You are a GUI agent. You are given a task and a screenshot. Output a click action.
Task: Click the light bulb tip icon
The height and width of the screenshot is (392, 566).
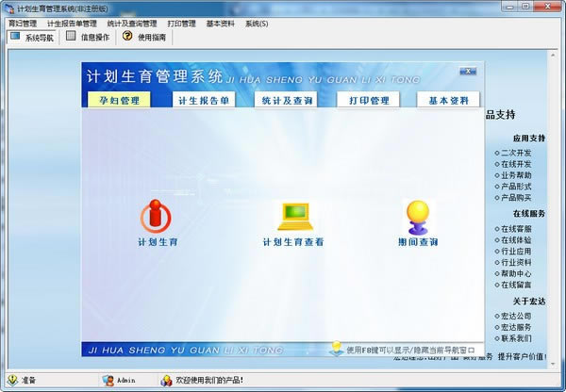point(337,348)
